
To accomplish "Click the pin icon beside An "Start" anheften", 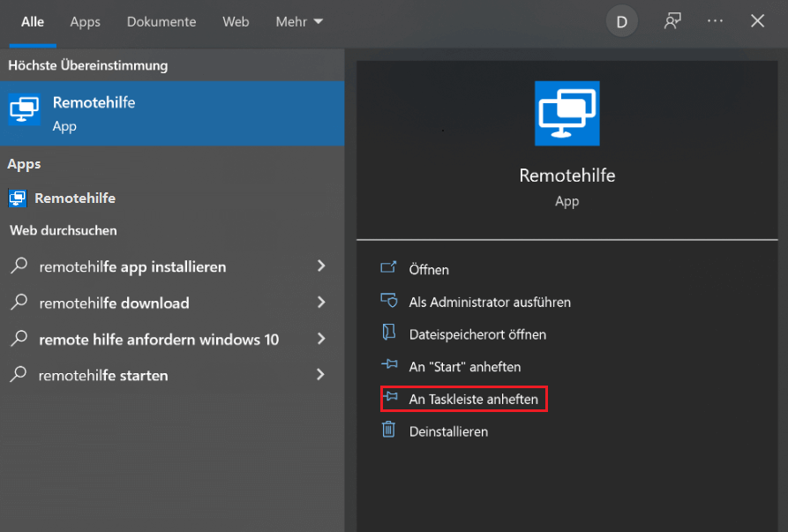I will (389, 364).
